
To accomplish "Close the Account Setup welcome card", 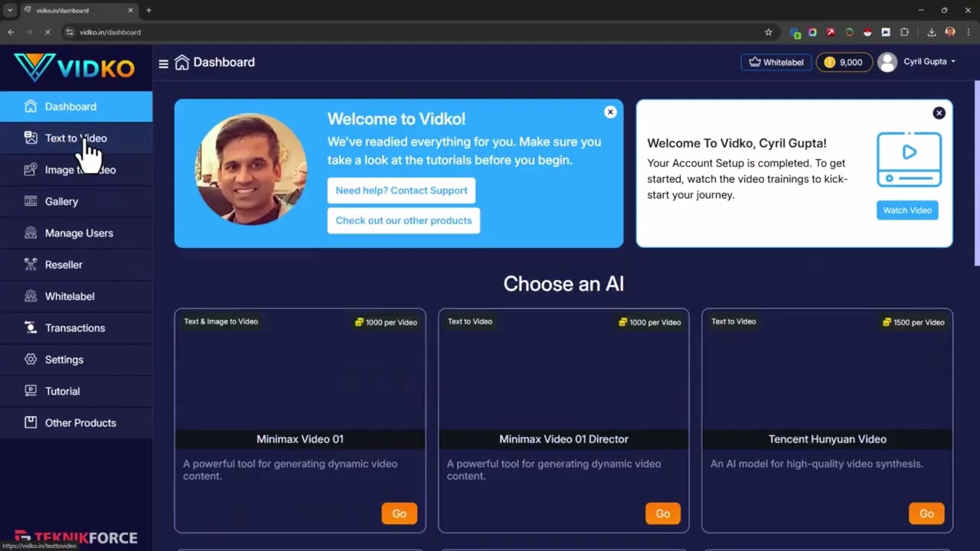I will coord(939,112).
